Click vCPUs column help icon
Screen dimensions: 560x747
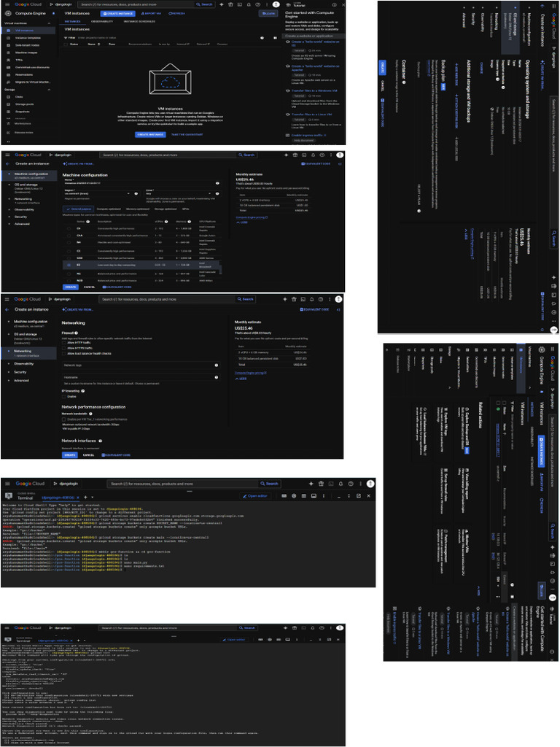[166, 222]
